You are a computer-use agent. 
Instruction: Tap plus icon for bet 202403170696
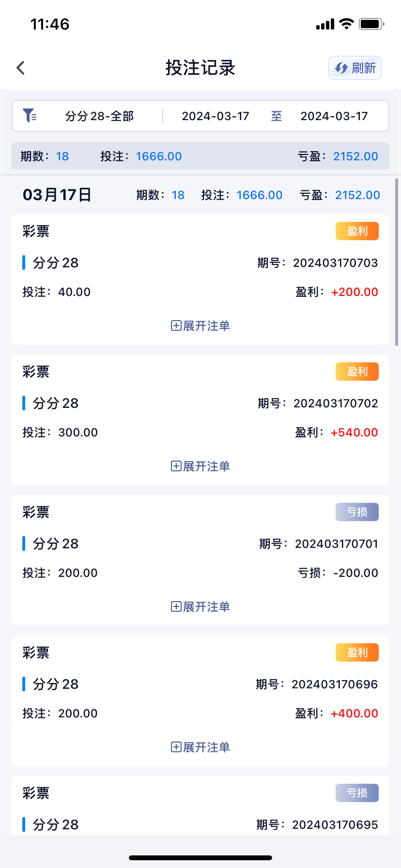point(176,747)
